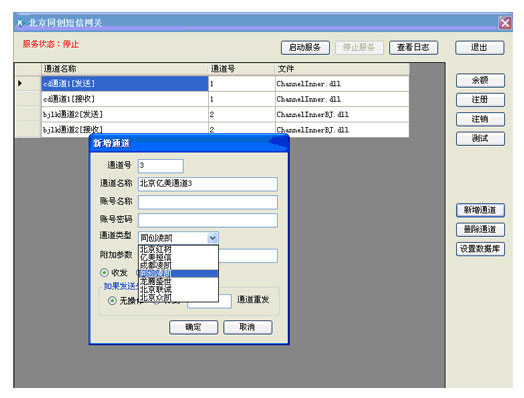The width and height of the screenshot is (524, 398).
Task: Click the row selector arrow of first row
Action: (x=20, y=83)
